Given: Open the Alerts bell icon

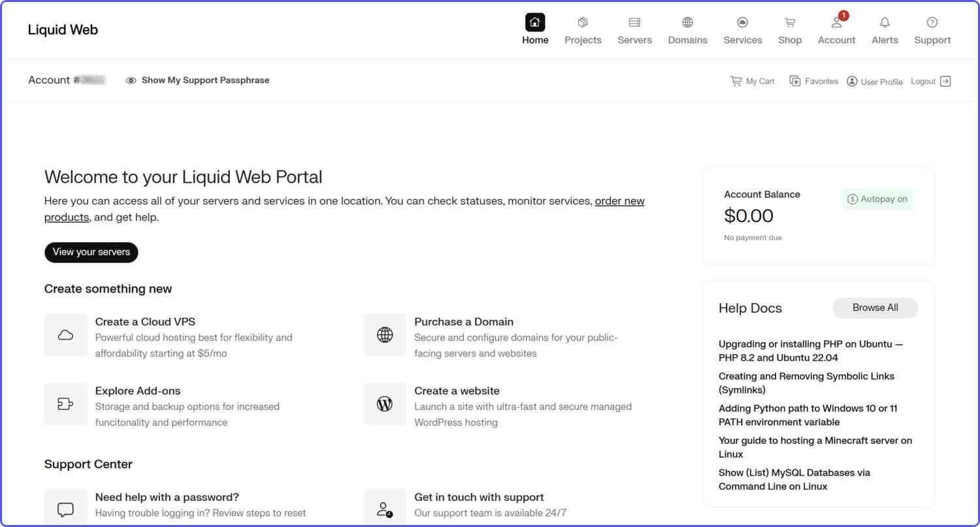Looking at the screenshot, I should pos(885,22).
